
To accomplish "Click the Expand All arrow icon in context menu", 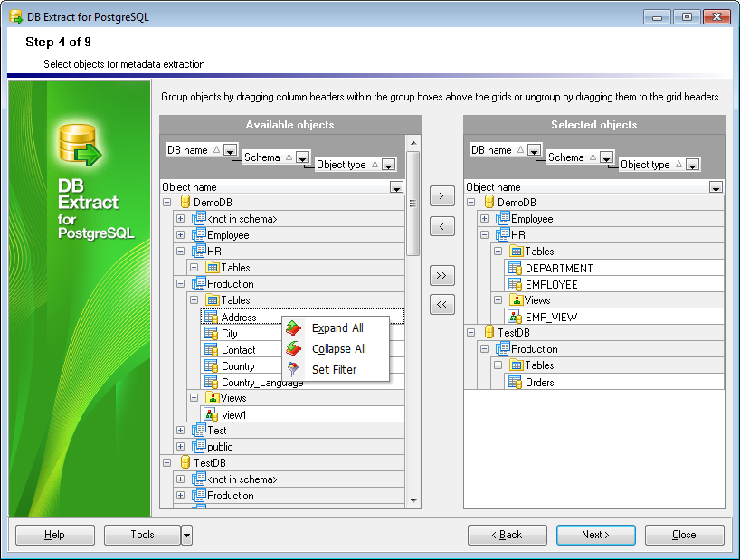I will pos(293,327).
